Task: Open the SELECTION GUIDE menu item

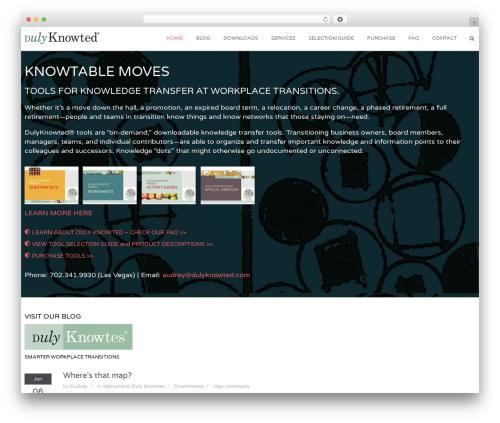Action: [331, 38]
